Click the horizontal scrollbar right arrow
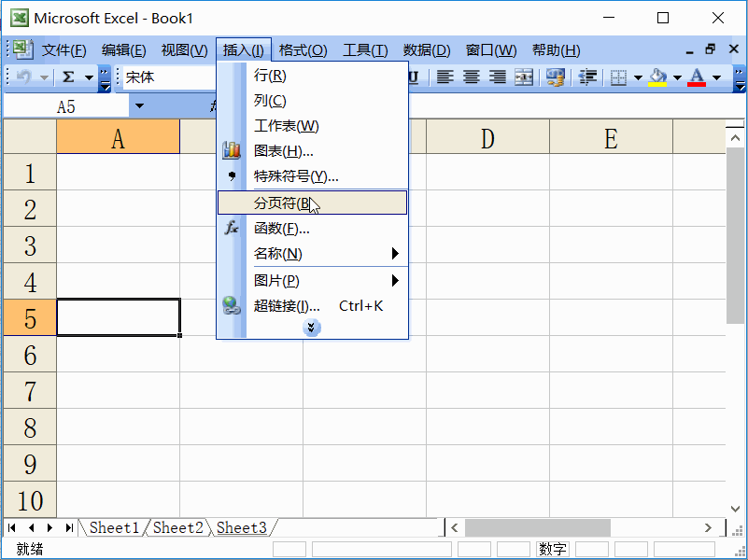748x560 pixels. pos(708,527)
